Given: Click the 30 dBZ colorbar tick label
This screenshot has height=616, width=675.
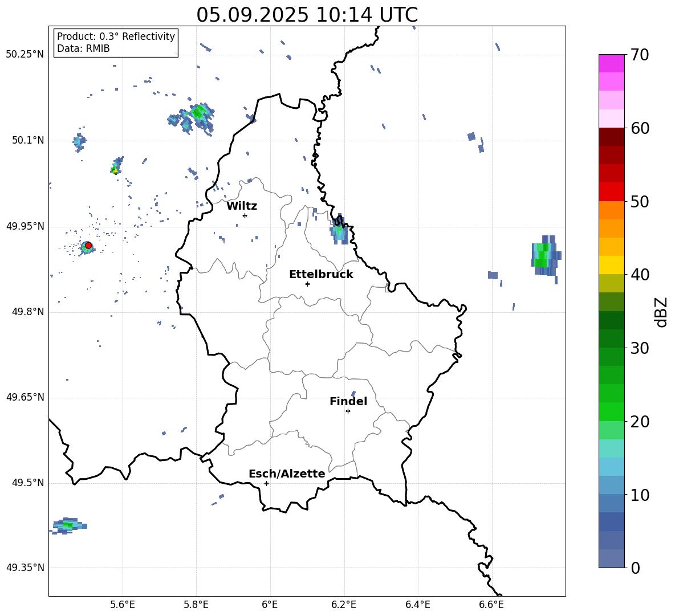Looking at the screenshot, I should click(x=640, y=348).
